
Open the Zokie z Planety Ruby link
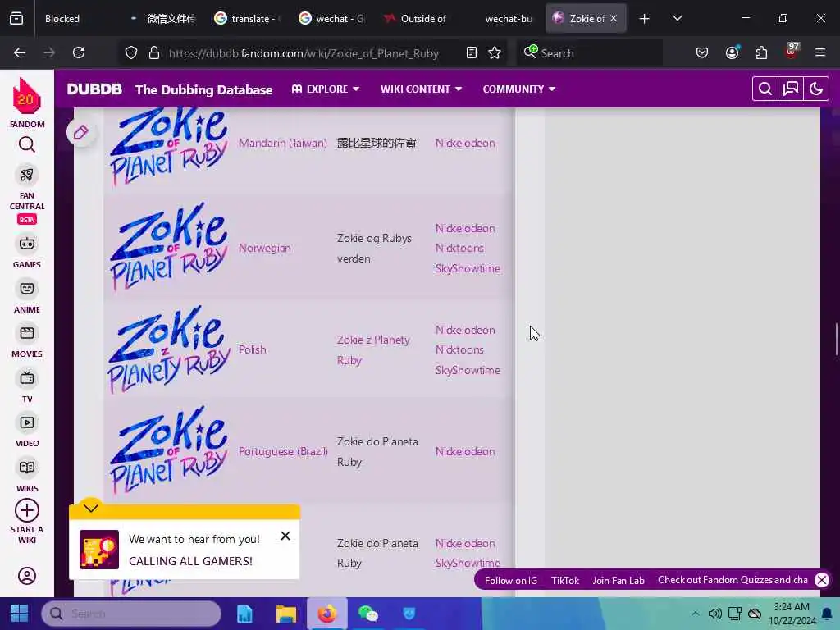[x=373, y=349]
